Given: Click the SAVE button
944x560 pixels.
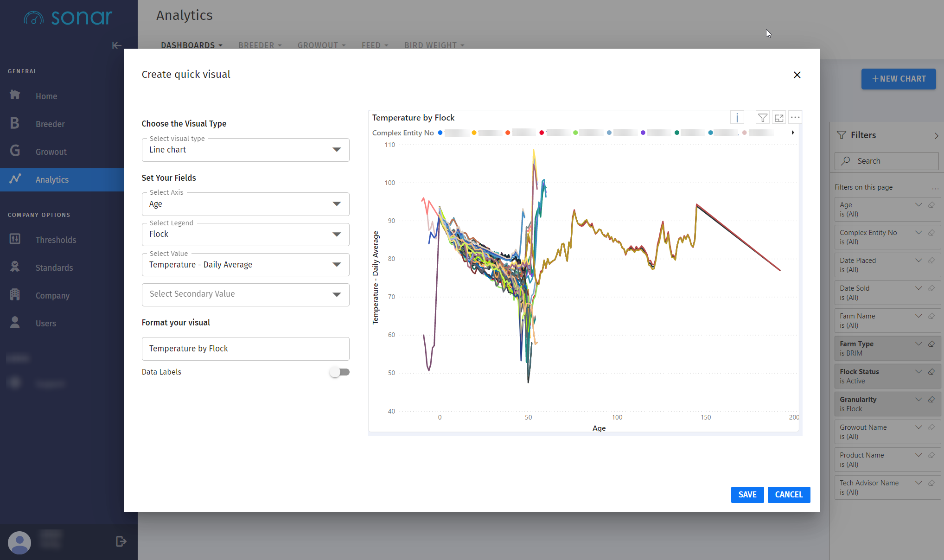Looking at the screenshot, I should click(747, 495).
